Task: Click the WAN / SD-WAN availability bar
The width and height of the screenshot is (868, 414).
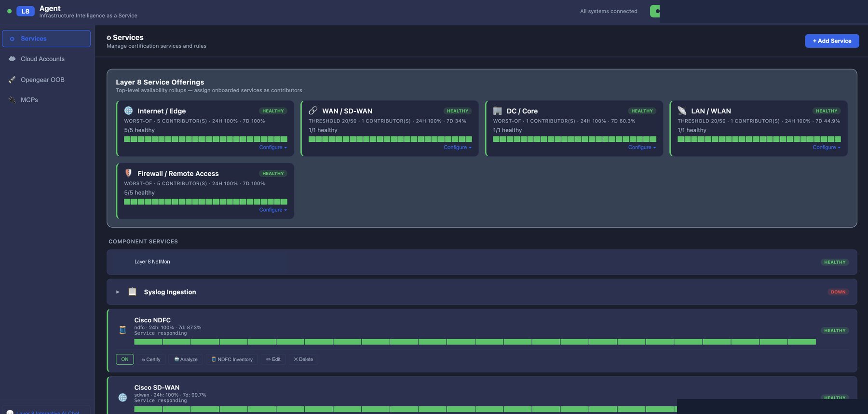Action: pyautogui.click(x=390, y=139)
